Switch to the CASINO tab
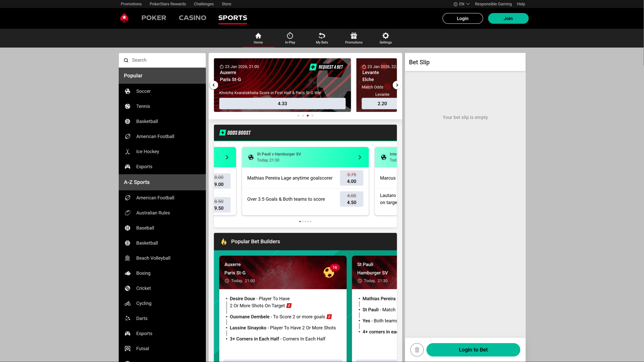 pos(192,18)
